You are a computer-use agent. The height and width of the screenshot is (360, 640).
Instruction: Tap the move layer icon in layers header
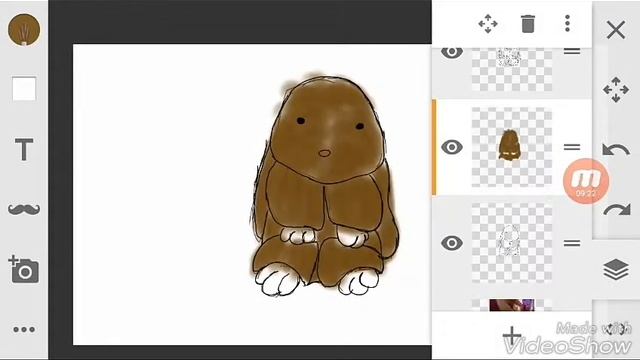click(x=488, y=24)
